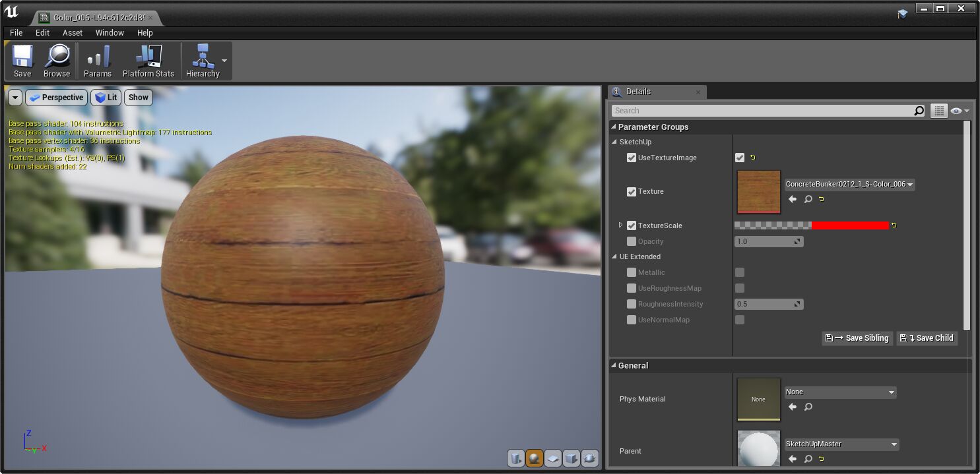Image resolution: width=980 pixels, height=474 pixels.
Task: Switch preview mesh to plane
Action: coord(552,458)
